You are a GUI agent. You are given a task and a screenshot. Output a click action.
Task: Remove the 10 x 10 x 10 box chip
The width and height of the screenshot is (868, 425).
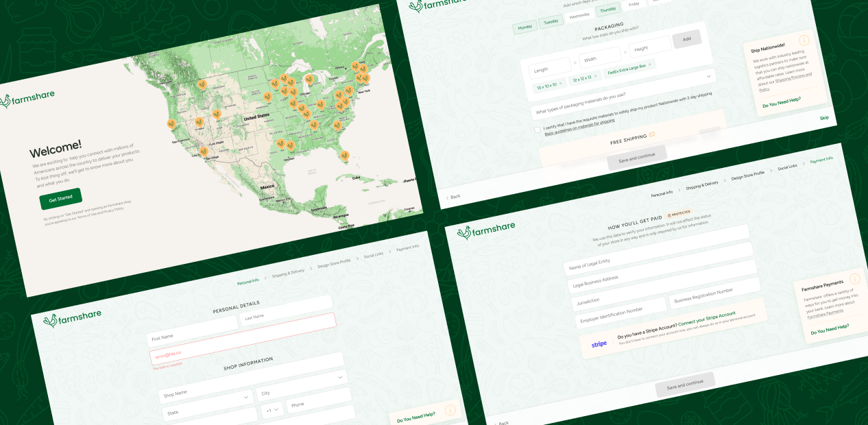[x=560, y=84]
